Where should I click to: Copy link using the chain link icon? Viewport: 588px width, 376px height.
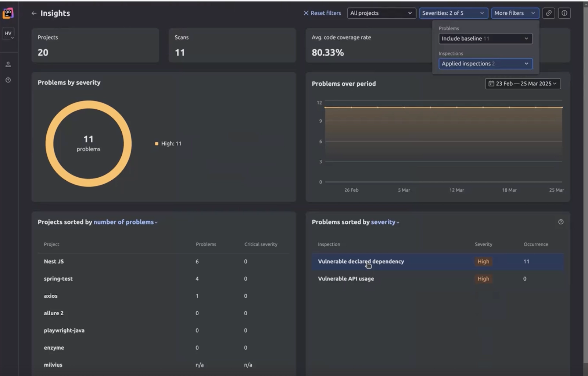(x=548, y=13)
